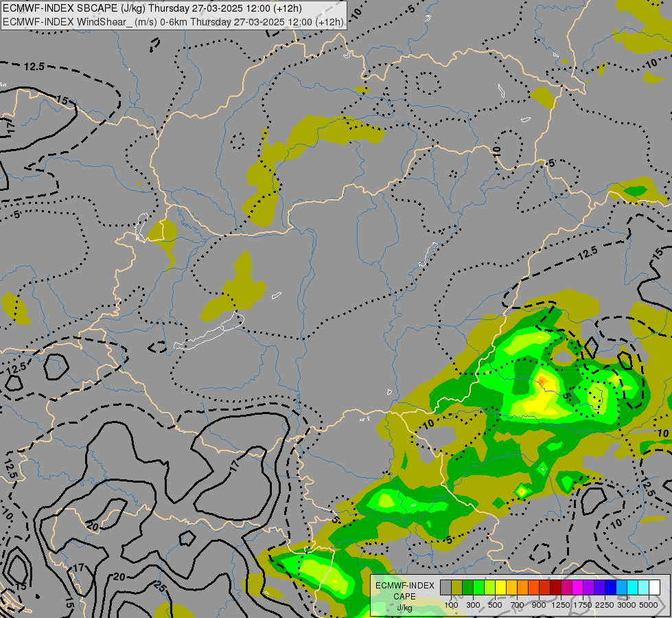672x618 pixels.
Task: Select the gray swatch in the CAPE legend
Action: (445, 587)
